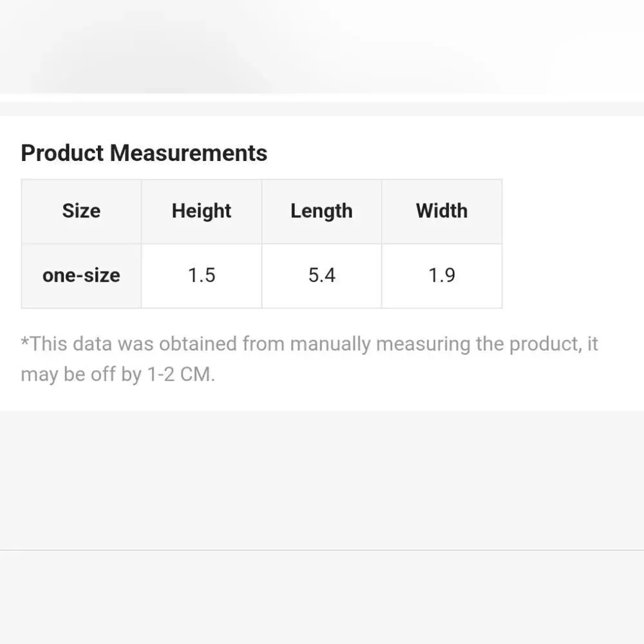Click white space right of Width column
The height and width of the screenshot is (644, 644).
click(x=573, y=244)
